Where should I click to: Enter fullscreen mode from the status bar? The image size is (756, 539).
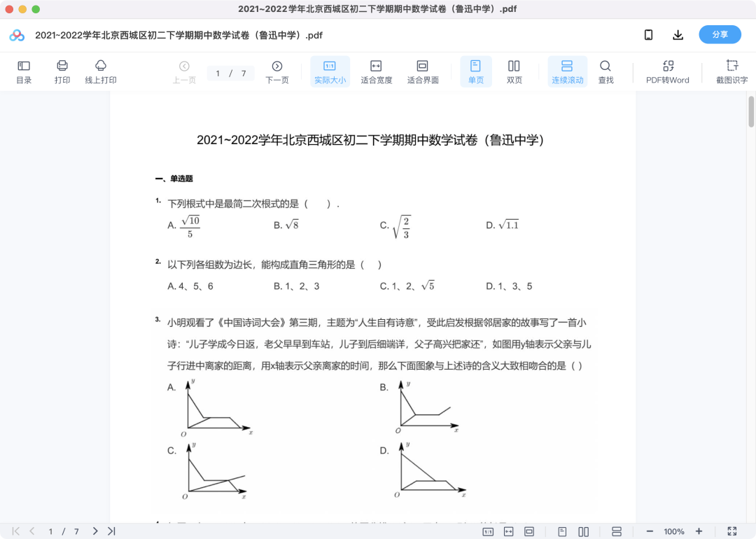[x=732, y=531]
